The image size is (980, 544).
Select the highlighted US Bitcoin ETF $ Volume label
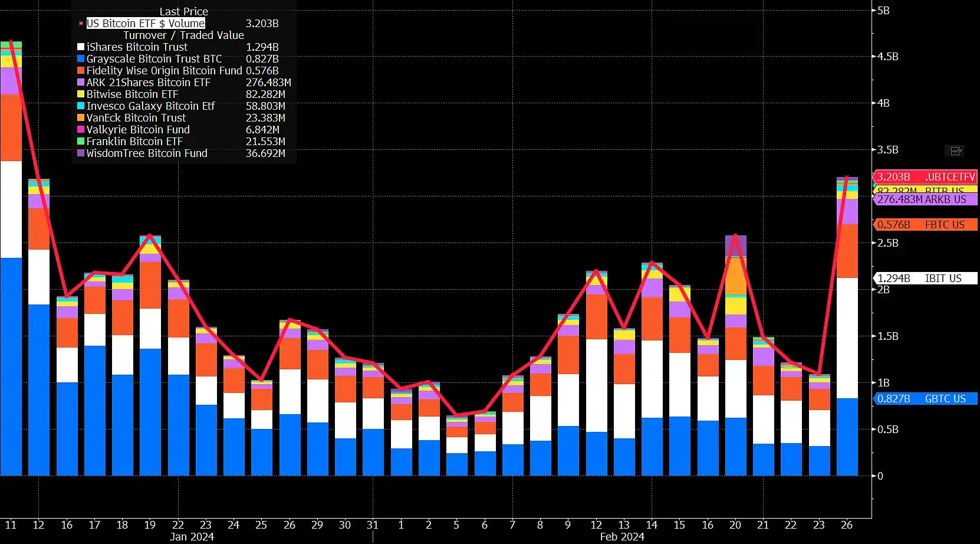[146, 24]
